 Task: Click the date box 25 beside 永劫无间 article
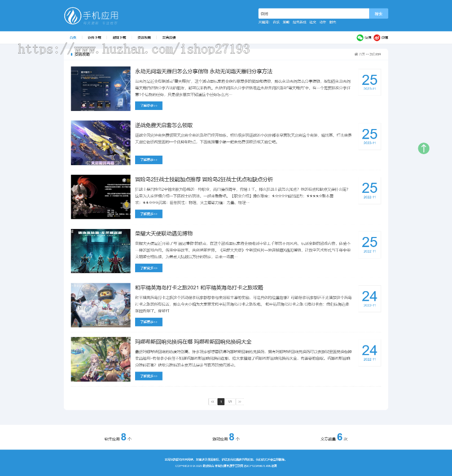coord(370,82)
